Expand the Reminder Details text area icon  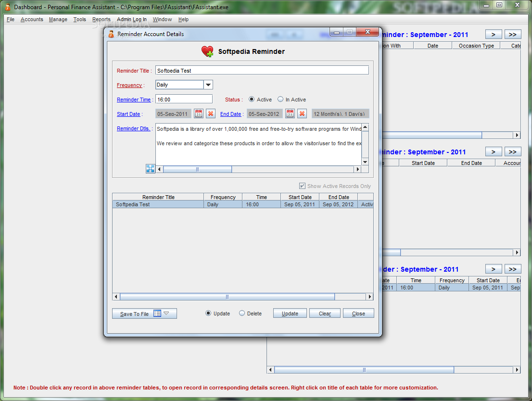pyautogui.click(x=150, y=169)
